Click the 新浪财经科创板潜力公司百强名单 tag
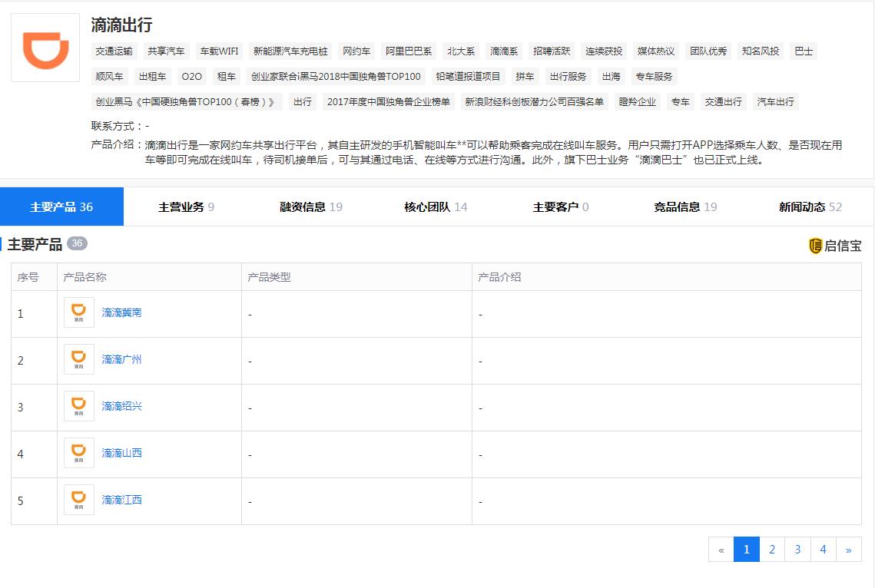 [x=534, y=102]
